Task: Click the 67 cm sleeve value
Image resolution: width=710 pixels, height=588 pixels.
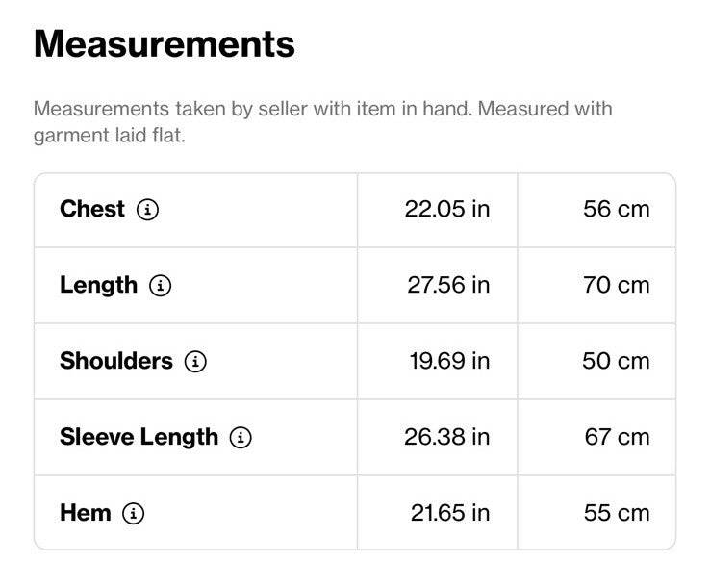Action: click(x=618, y=437)
